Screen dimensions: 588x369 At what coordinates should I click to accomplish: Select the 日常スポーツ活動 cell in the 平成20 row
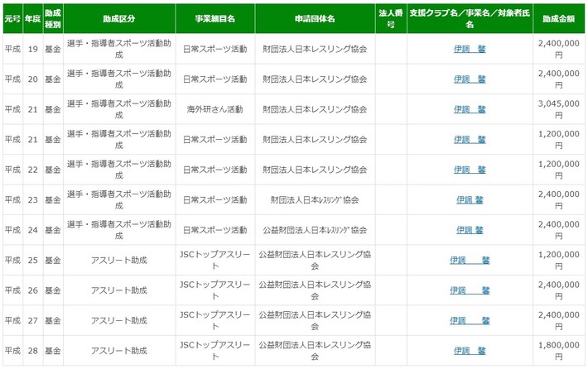pyautogui.click(x=215, y=79)
